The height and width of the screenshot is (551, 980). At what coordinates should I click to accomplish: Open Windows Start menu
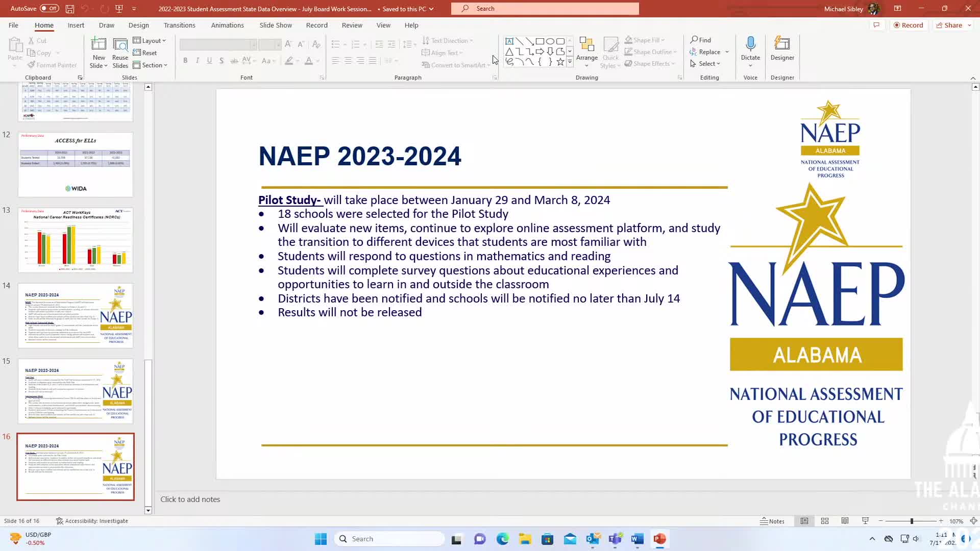coord(321,539)
